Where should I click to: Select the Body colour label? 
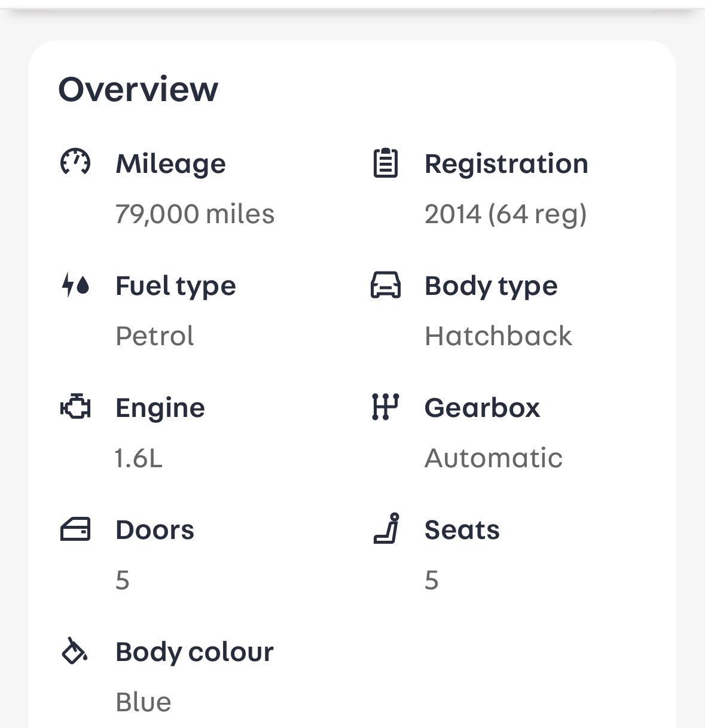click(194, 652)
